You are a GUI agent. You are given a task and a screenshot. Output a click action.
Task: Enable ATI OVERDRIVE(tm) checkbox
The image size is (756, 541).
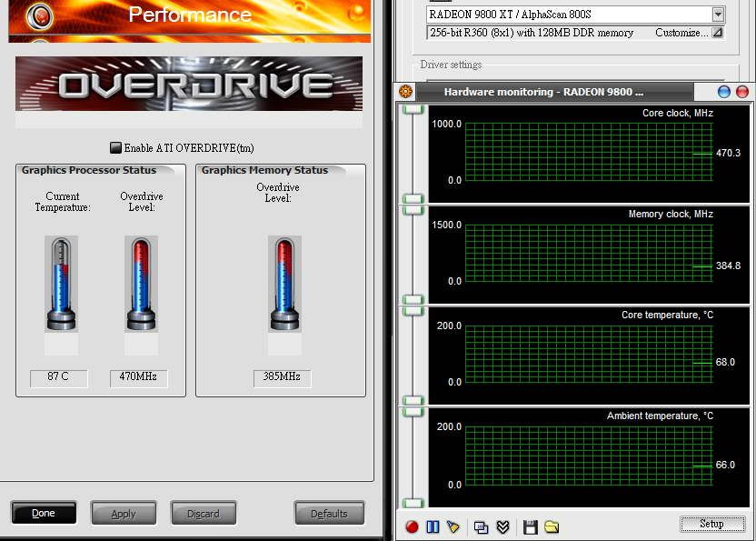tap(115, 147)
